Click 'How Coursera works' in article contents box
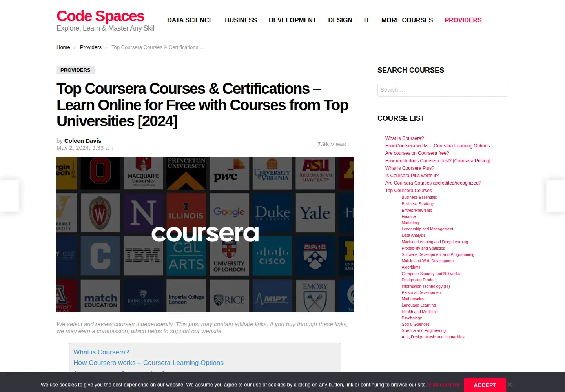 pos(148,363)
